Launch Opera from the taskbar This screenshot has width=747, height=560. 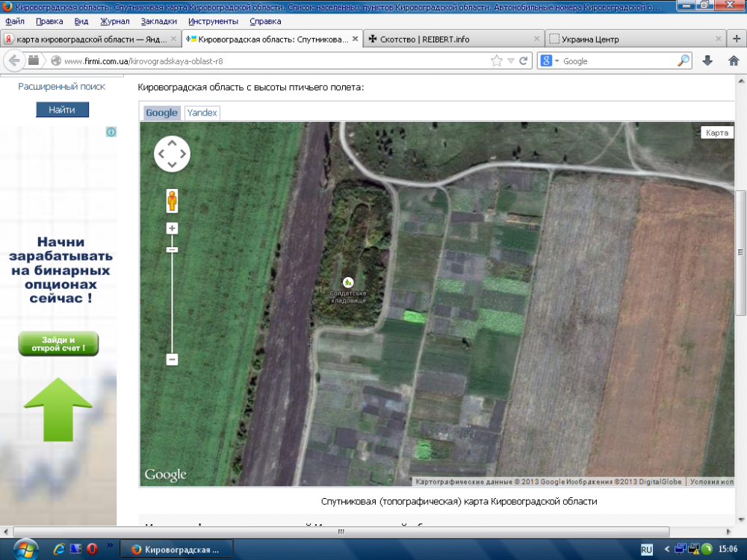coord(92,549)
